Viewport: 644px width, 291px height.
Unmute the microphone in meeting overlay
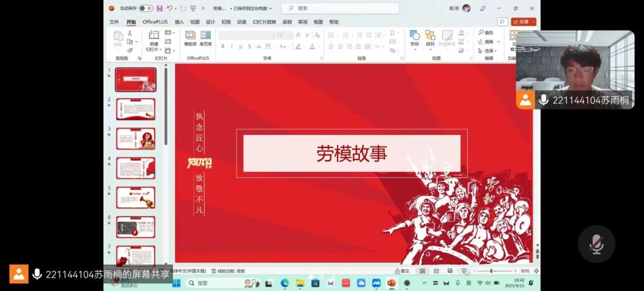coord(596,244)
